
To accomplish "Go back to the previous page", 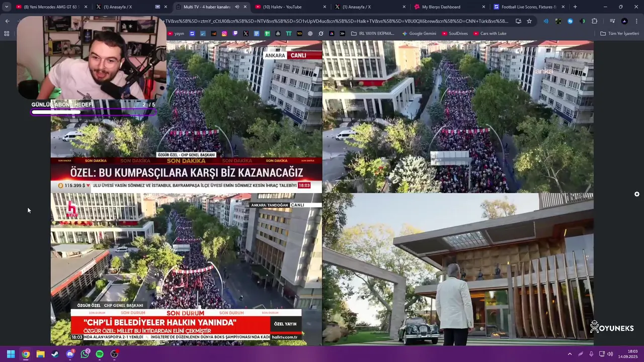I will coord(7,21).
